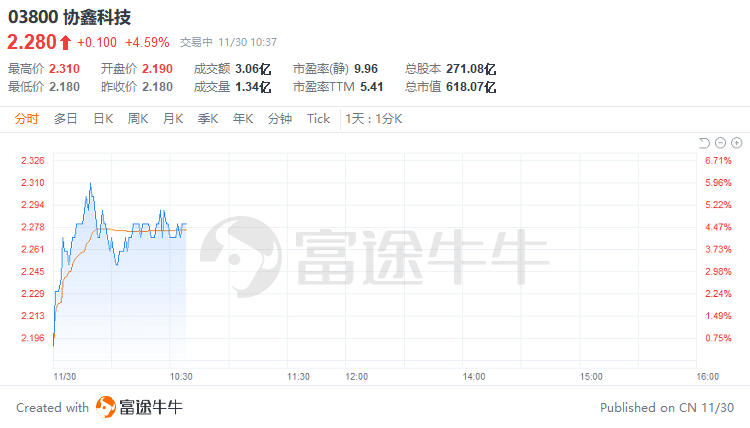
Task: Click the 2.213 price axis label
Action: [33, 316]
